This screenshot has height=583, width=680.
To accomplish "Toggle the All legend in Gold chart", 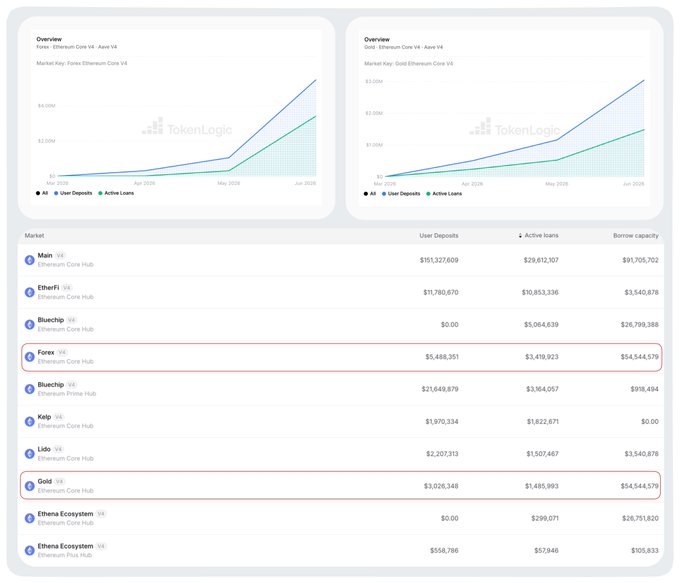I will 370,194.
